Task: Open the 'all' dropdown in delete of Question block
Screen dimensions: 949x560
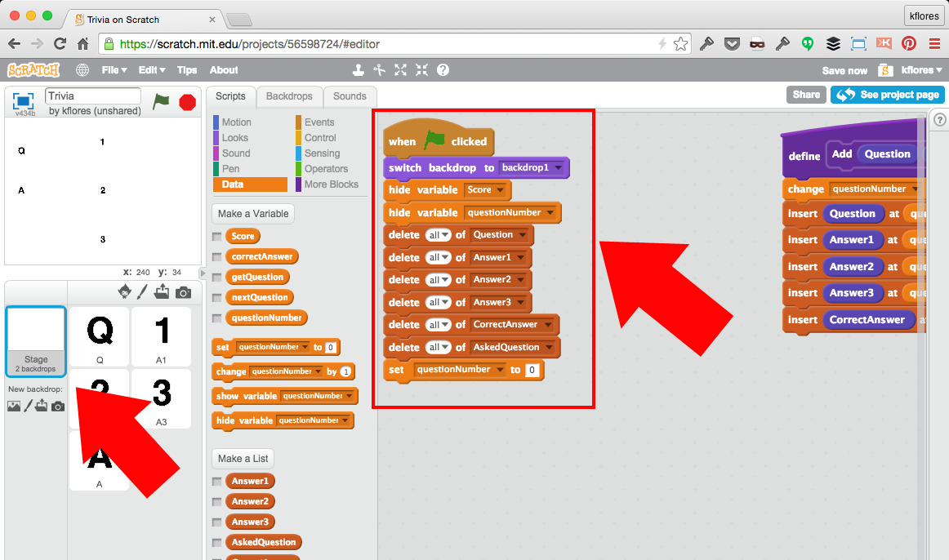Action: point(439,234)
